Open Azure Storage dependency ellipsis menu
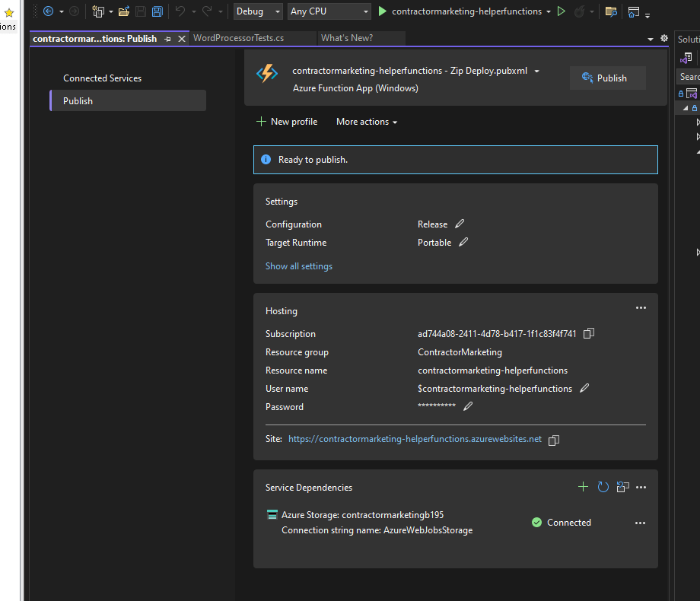 point(640,523)
